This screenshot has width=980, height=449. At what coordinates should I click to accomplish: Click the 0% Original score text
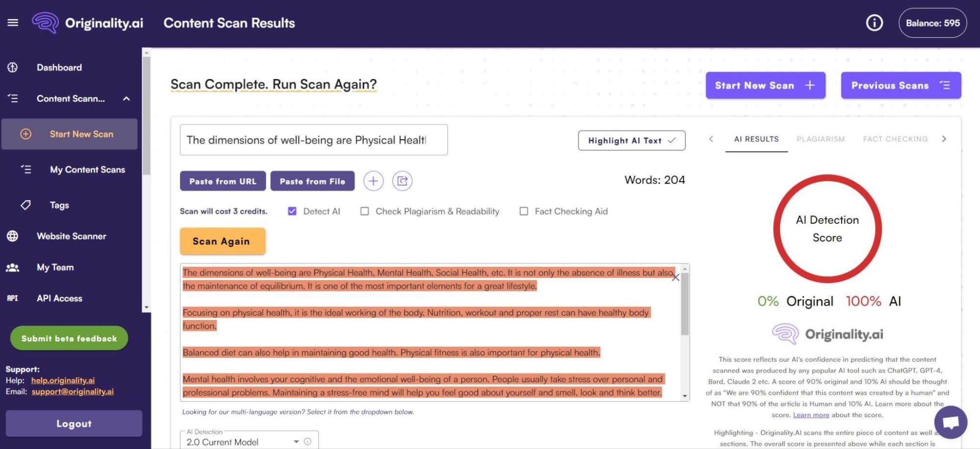pos(795,301)
